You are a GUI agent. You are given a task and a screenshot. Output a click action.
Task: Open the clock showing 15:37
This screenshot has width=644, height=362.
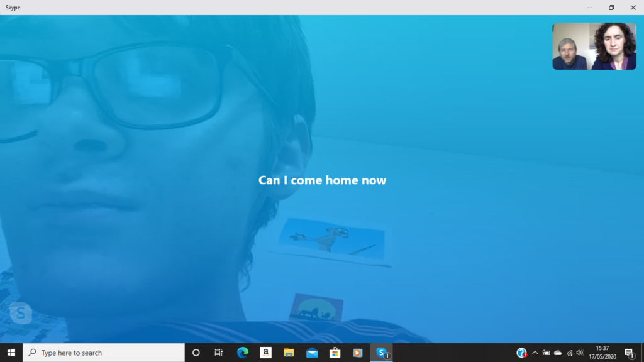tap(602, 353)
